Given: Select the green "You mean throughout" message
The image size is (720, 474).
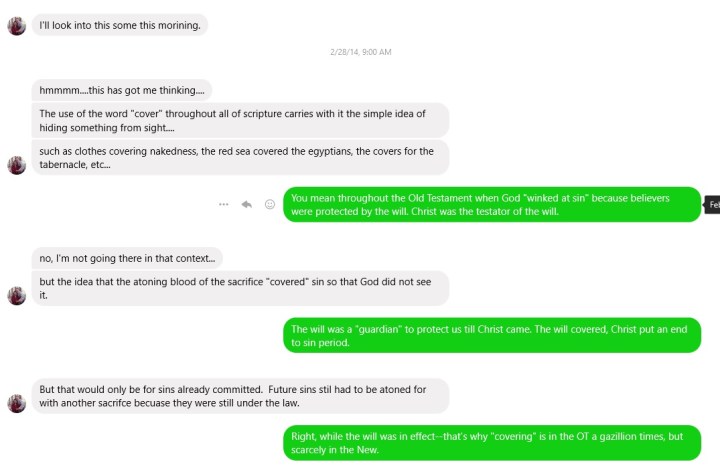Looking at the screenshot, I should click(492, 204).
